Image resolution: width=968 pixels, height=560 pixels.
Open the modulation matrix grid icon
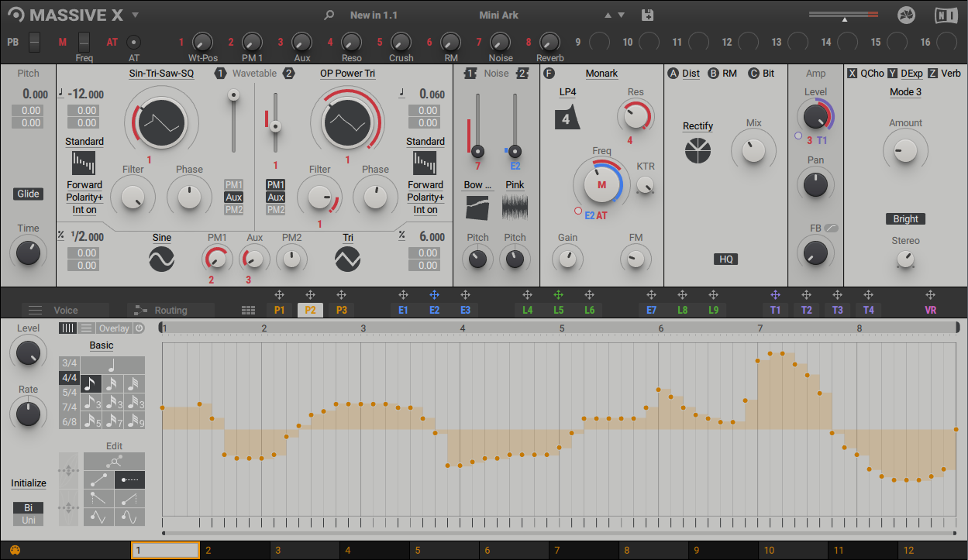(248, 310)
